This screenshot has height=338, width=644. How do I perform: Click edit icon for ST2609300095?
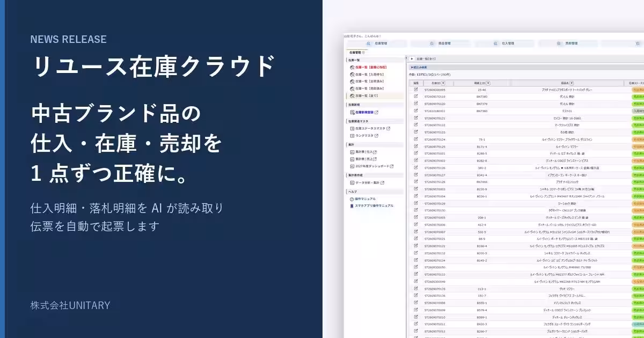415,90
